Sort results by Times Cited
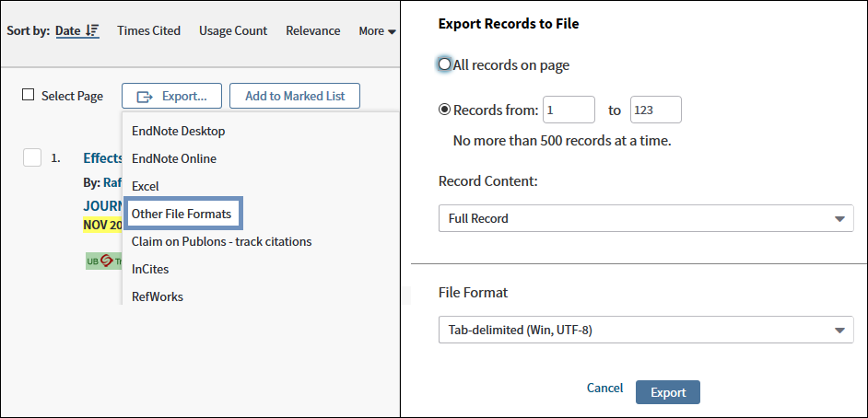Screen dimensions: 868x418 148,31
